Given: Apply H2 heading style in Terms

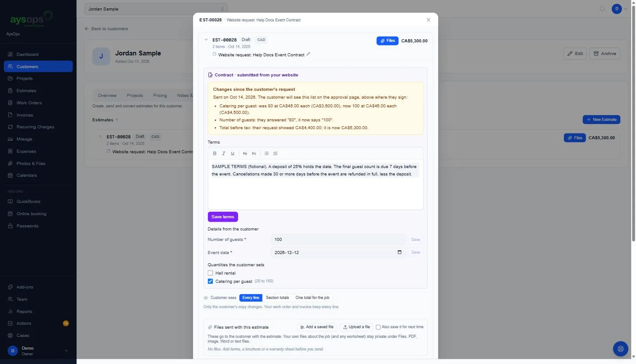Looking at the screenshot, I should click(245, 154).
